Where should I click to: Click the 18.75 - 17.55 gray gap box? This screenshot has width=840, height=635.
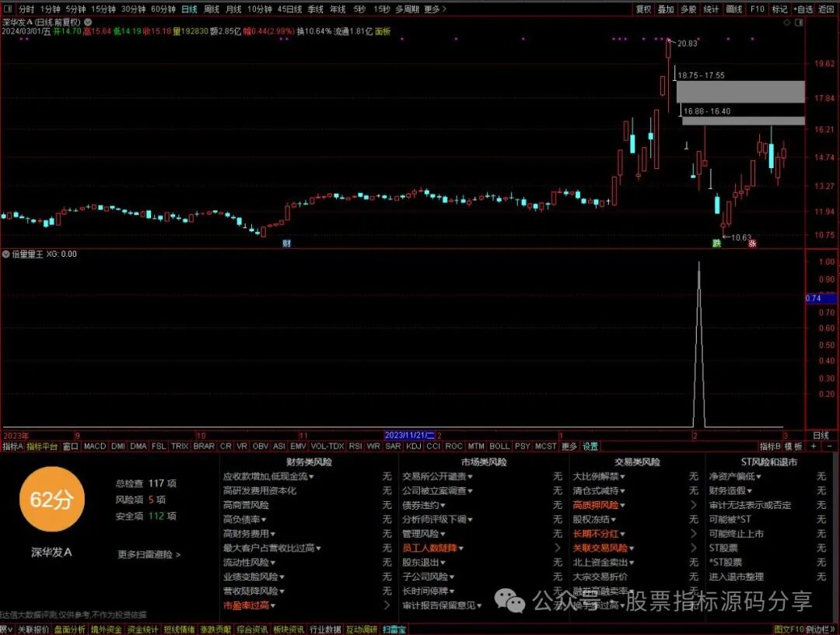point(740,92)
